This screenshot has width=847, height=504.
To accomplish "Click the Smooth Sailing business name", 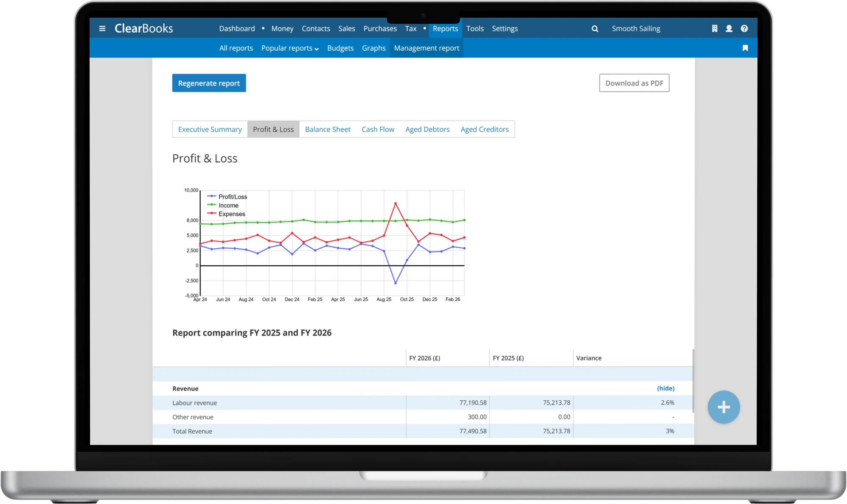I will click(636, 28).
